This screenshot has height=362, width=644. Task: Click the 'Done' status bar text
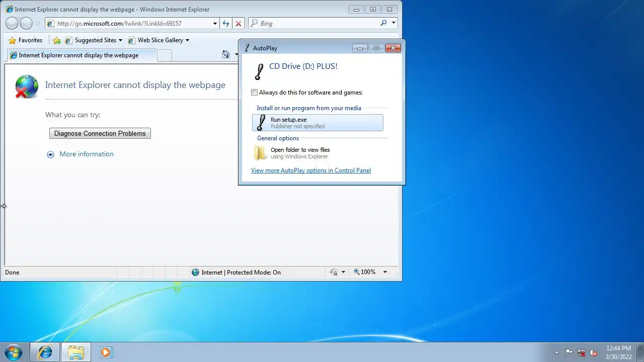pyautogui.click(x=12, y=272)
